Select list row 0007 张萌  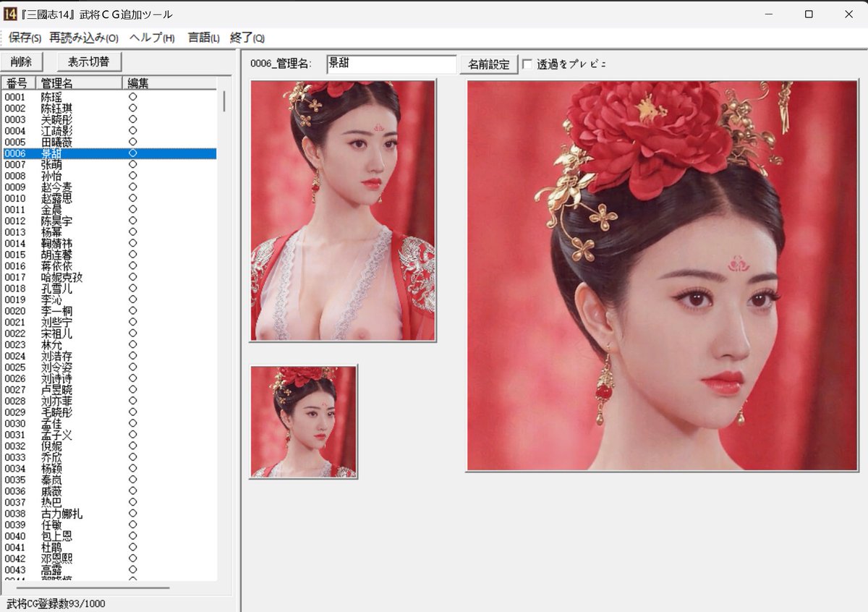[109, 165]
